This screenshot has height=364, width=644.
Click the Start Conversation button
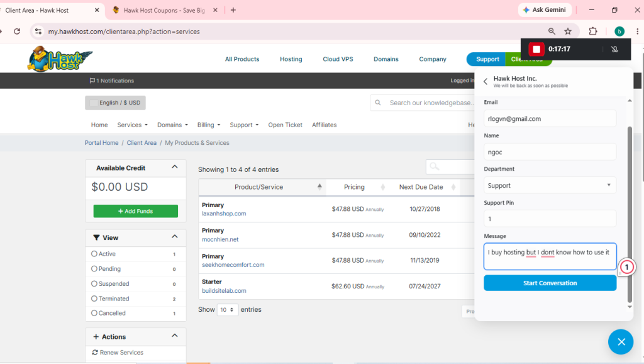(x=550, y=283)
